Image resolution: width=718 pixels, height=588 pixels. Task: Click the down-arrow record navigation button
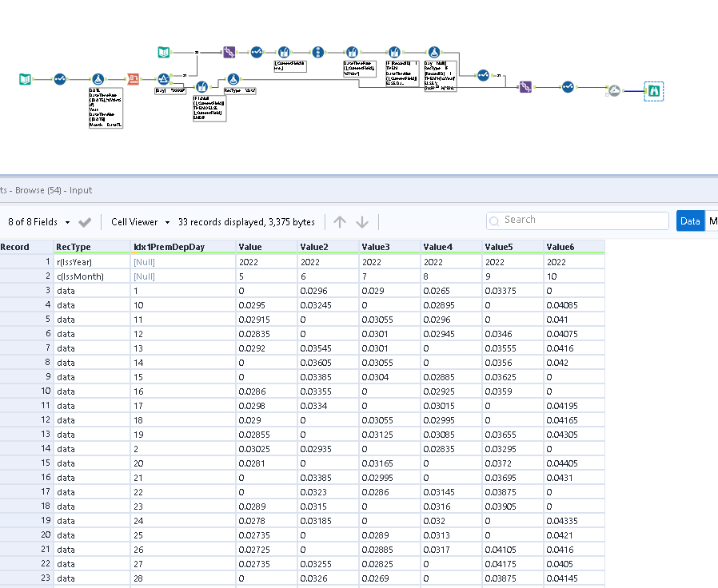(363, 221)
